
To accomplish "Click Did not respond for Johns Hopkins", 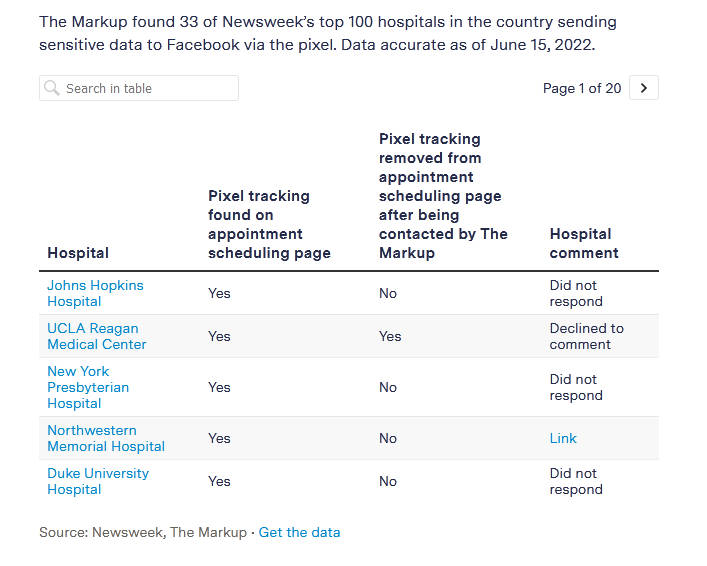I will click(x=576, y=293).
